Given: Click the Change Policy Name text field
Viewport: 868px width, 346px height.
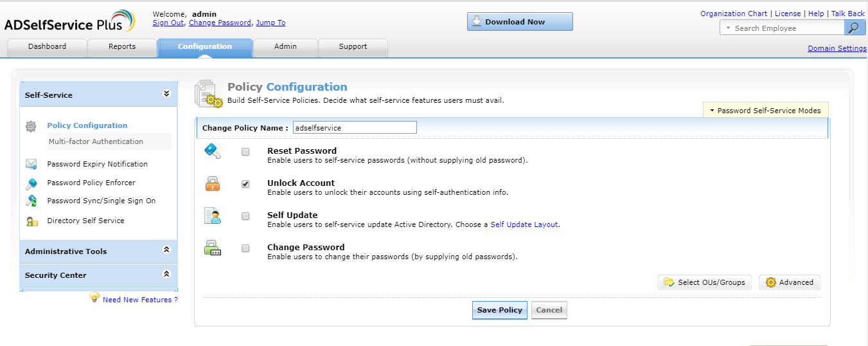Looking at the screenshot, I should (355, 128).
